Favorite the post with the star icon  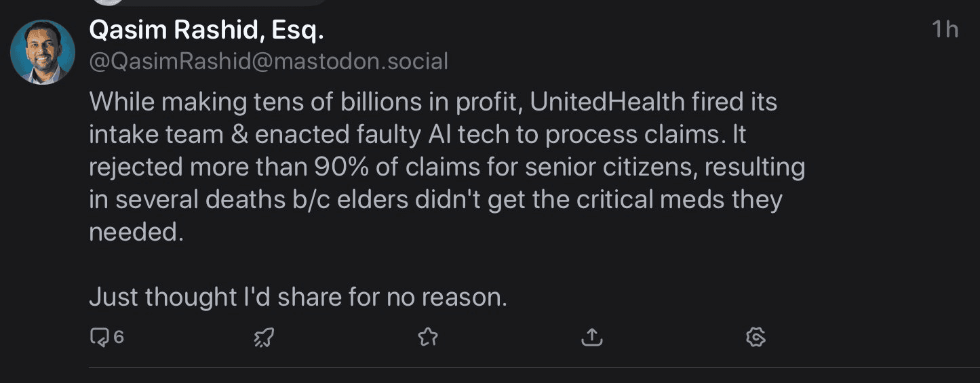click(428, 337)
